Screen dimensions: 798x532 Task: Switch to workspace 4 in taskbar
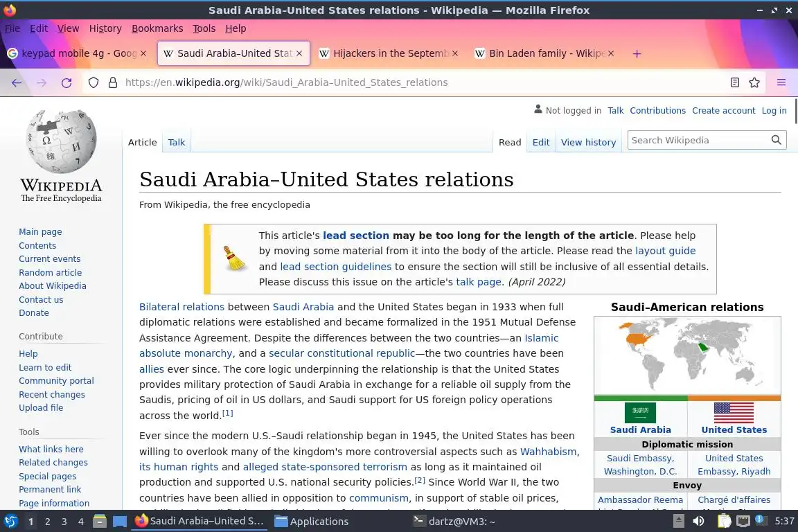coord(81,522)
